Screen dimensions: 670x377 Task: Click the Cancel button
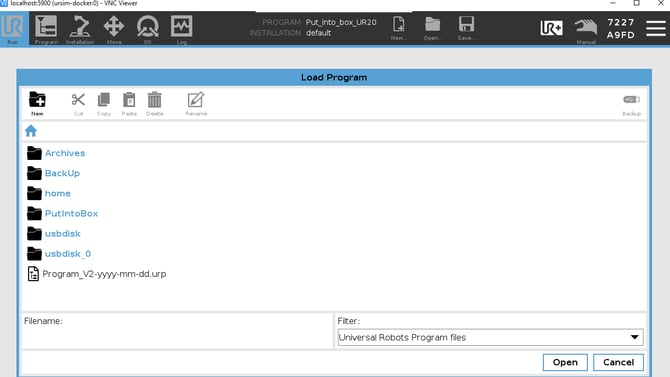(x=618, y=362)
